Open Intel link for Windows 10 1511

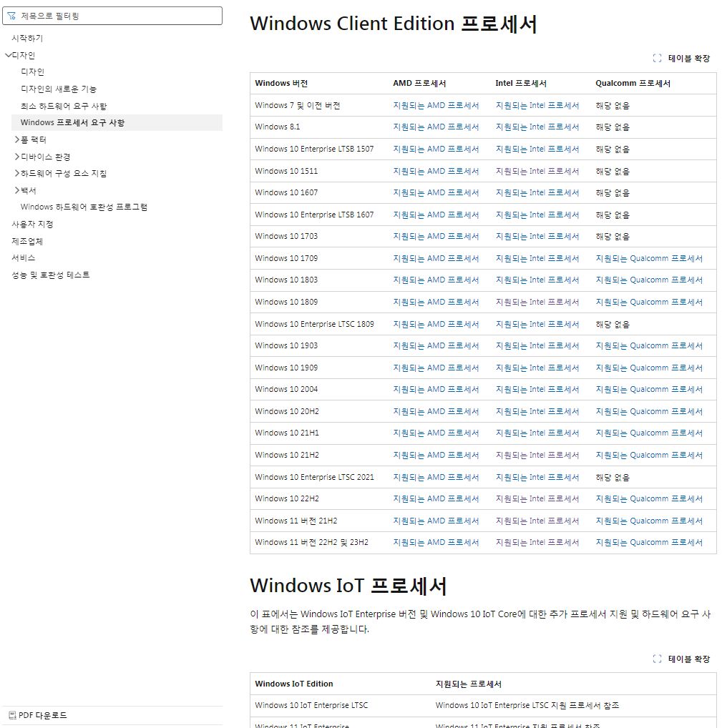point(537,171)
